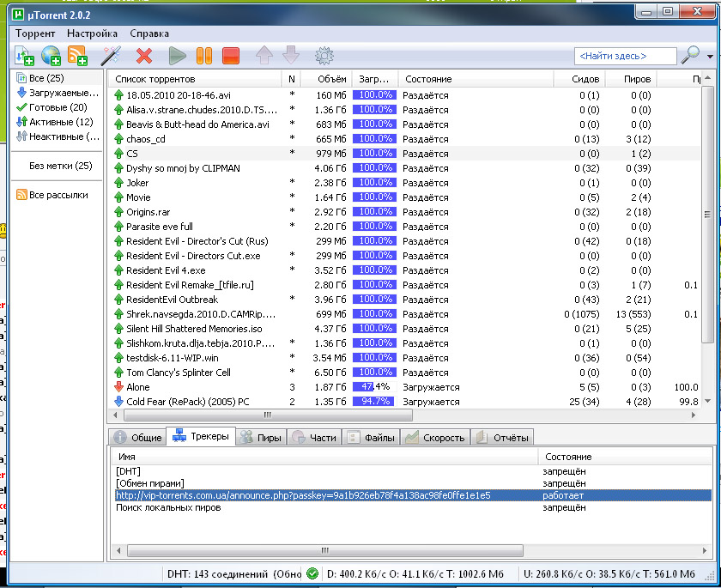Click the Joker 100.0% progress bar
The height and width of the screenshot is (588, 721).
[x=374, y=183]
